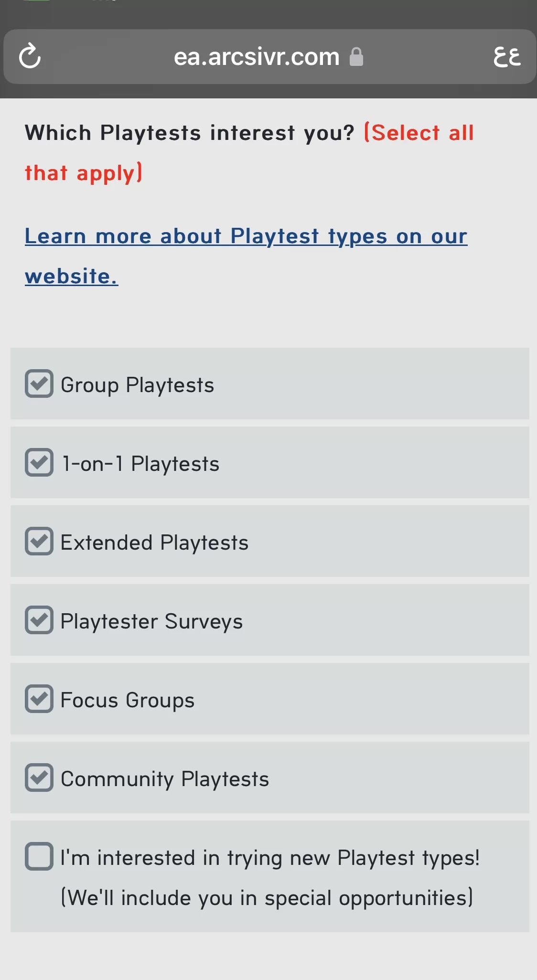Deselect the Playtester Surveys checkbox
The width and height of the screenshot is (537, 980).
tap(39, 620)
